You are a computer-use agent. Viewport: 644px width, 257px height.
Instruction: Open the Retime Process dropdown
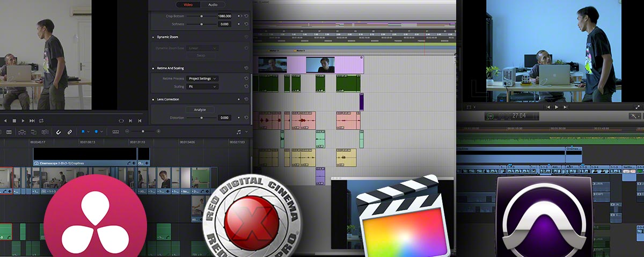pyautogui.click(x=202, y=78)
